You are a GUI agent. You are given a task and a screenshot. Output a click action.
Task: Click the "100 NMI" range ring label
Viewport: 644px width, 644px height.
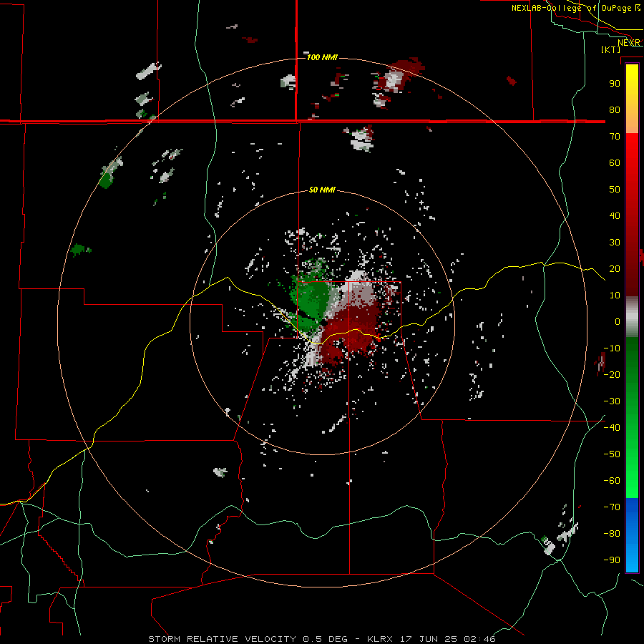[x=323, y=57]
